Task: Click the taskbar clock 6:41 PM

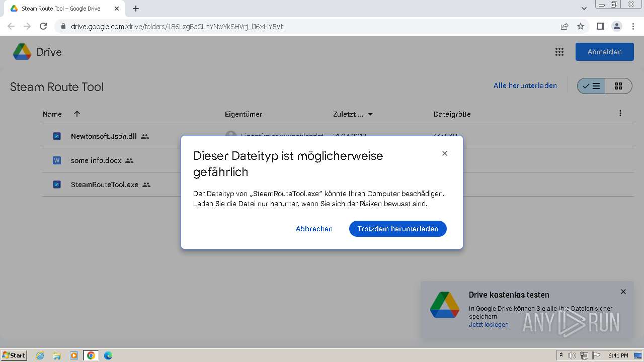Action: tap(618, 355)
